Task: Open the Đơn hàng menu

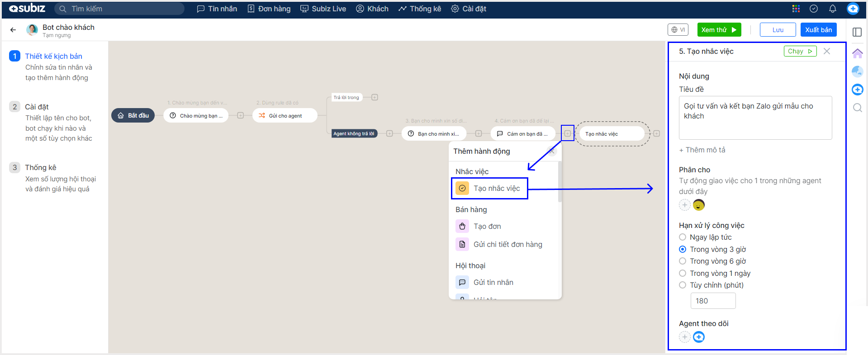Action: point(269,9)
